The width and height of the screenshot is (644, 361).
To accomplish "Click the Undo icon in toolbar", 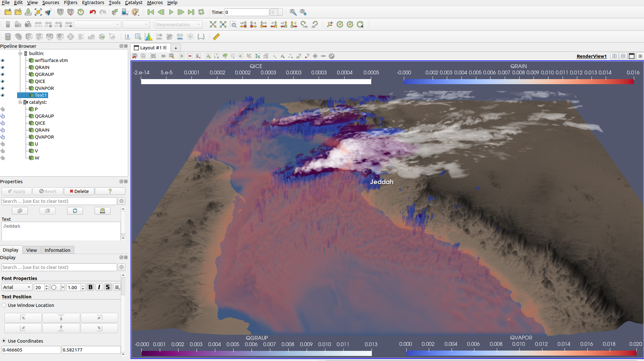I will coord(92,12).
